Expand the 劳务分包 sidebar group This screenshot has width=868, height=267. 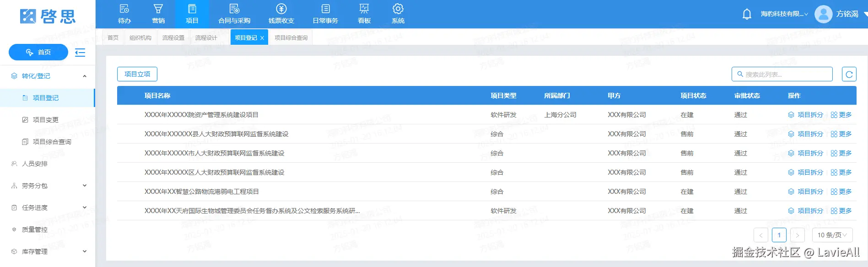48,186
